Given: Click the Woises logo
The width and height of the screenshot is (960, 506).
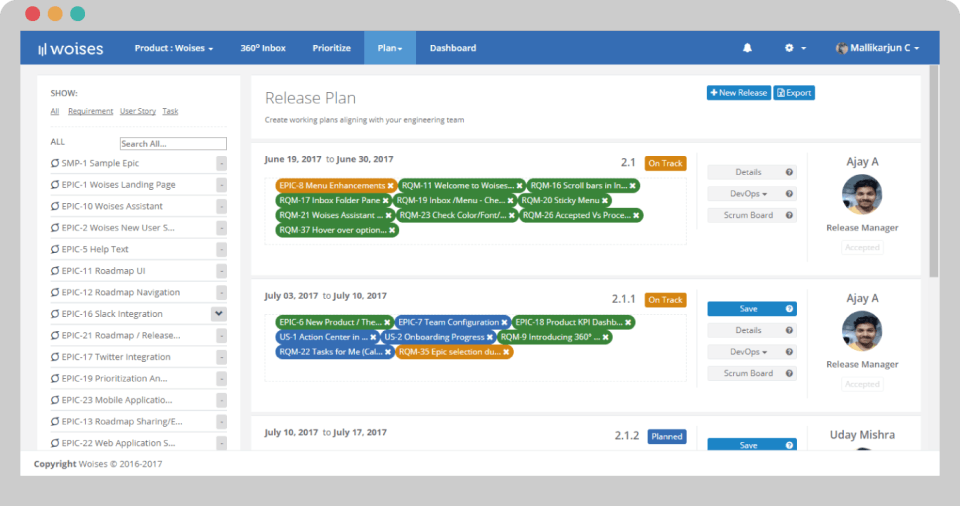Looking at the screenshot, I should point(70,48).
